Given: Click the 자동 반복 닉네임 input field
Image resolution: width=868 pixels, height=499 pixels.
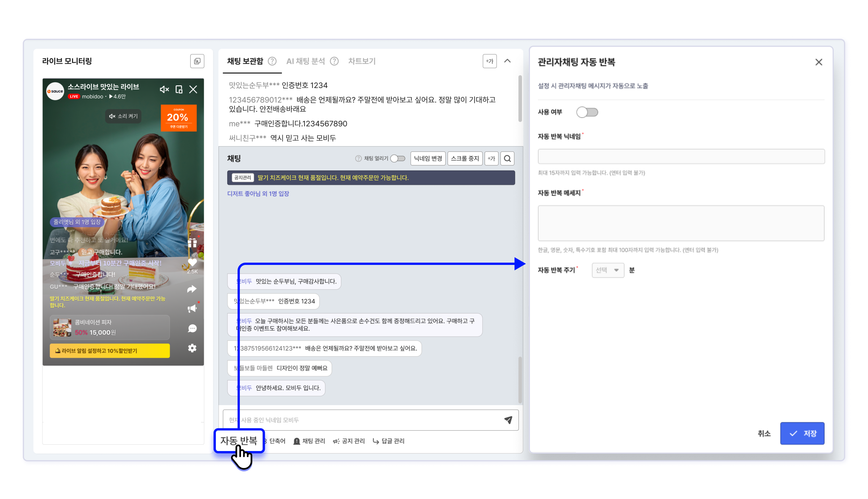Looking at the screenshot, I should pyautogui.click(x=681, y=156).
